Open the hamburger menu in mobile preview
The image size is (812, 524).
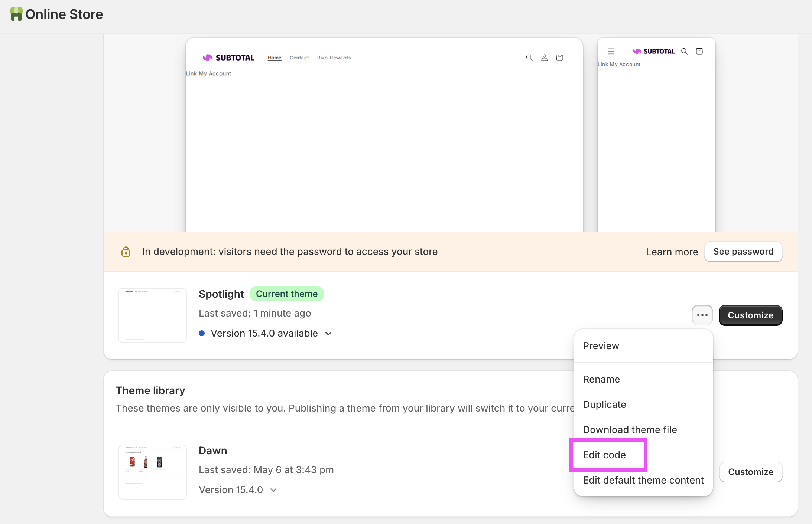tap(610, 51)
